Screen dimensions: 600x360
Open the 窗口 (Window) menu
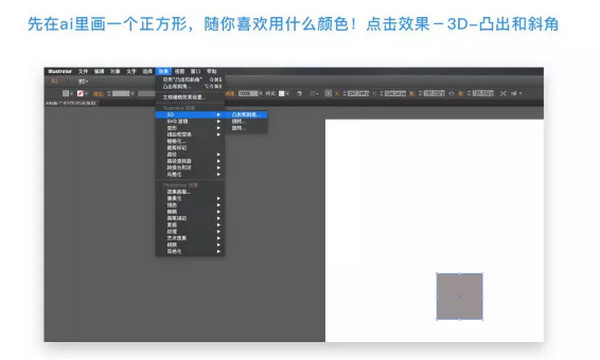pos(196,71)
